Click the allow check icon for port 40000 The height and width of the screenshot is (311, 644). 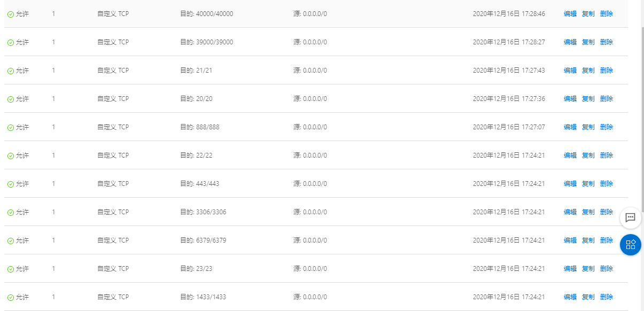click(x=11, y=14)
